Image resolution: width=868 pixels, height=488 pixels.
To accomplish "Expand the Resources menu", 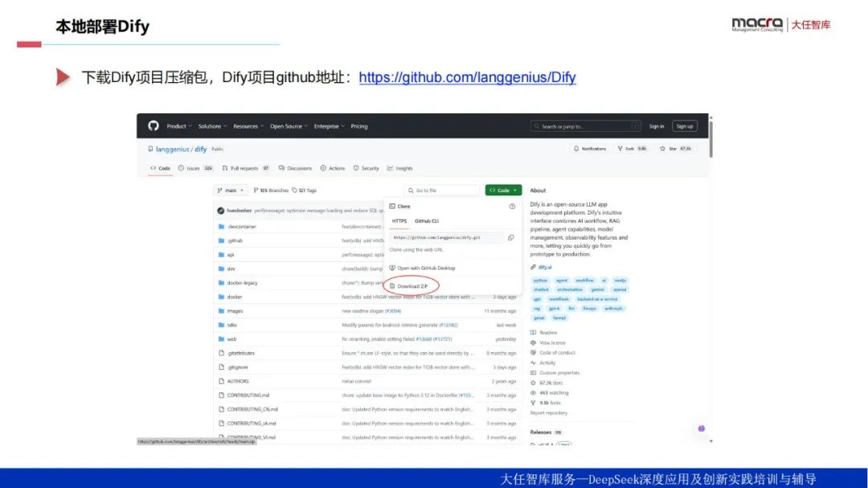I will (248, 126).
